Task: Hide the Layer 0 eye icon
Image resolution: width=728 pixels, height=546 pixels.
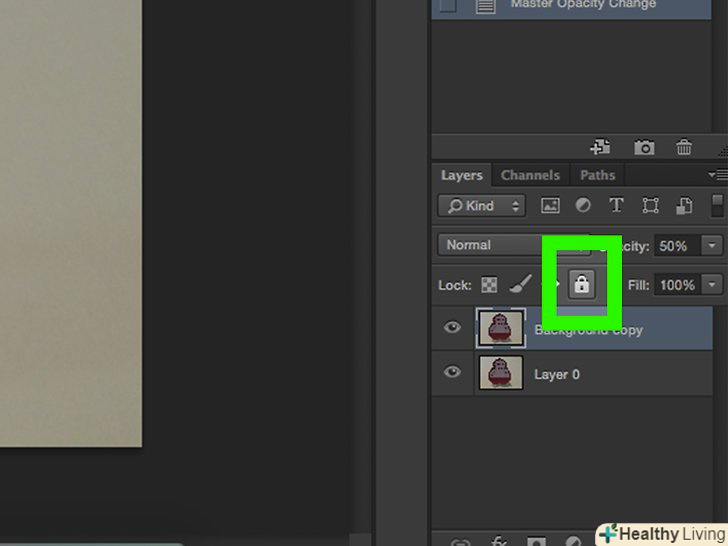Action: click(452, 372)
